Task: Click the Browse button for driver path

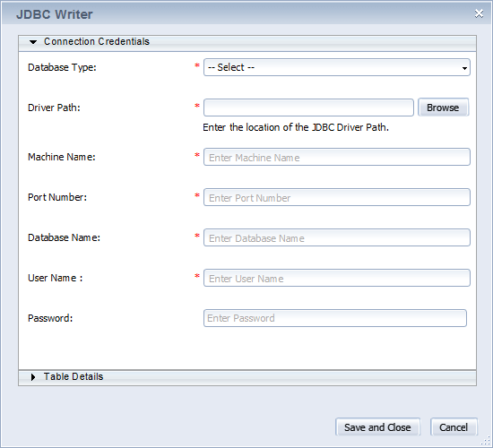Action: click(x=443, y=108)
